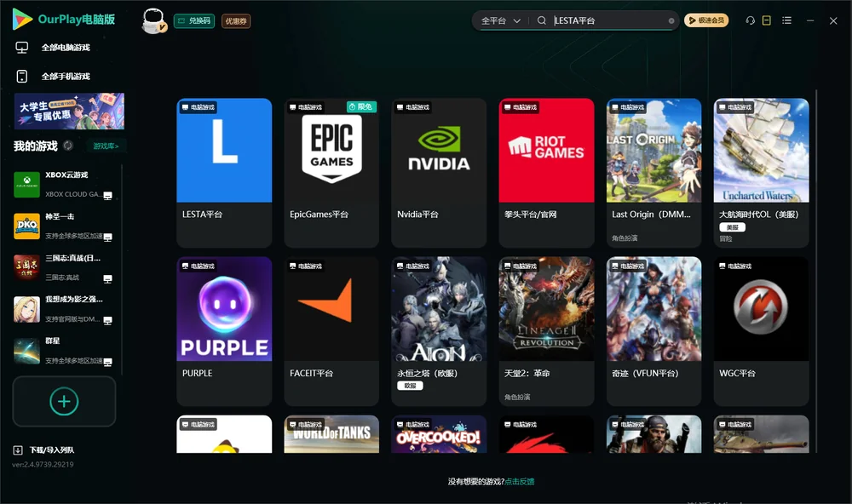Open the EpicGames平台 card
Screen dimensions: 852x504
(x=331, y=173)
